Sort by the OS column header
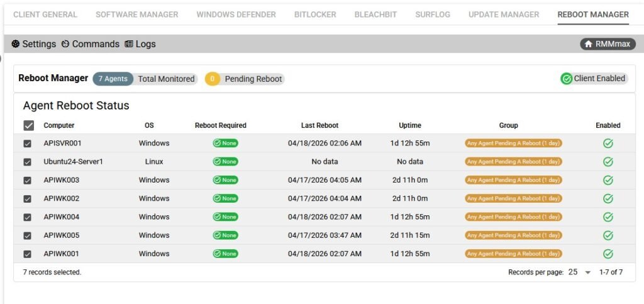Viewport: 644px width, 304px height. pyautogui.click(x=149, y=125)
